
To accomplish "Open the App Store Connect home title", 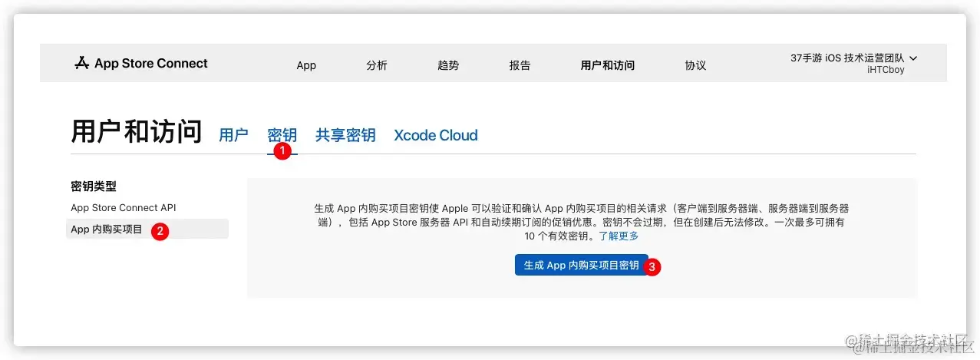I will pyautogui.click(x=151, y=64).
